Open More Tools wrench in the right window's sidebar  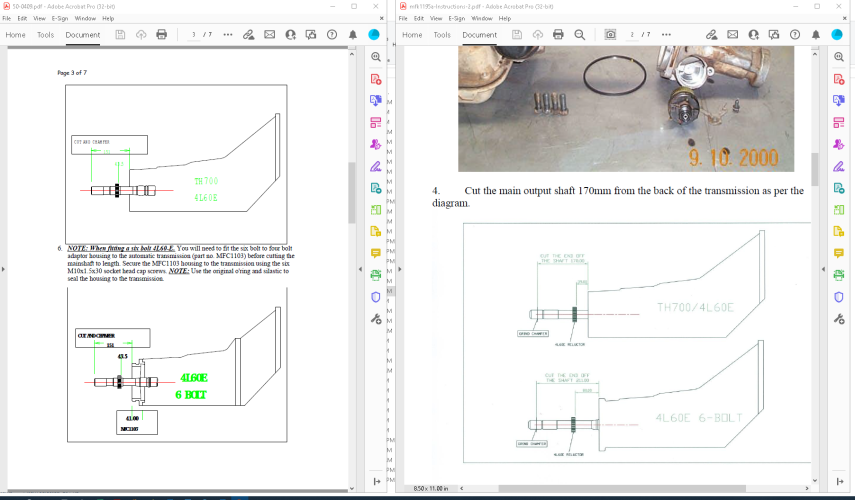(839, 319)
